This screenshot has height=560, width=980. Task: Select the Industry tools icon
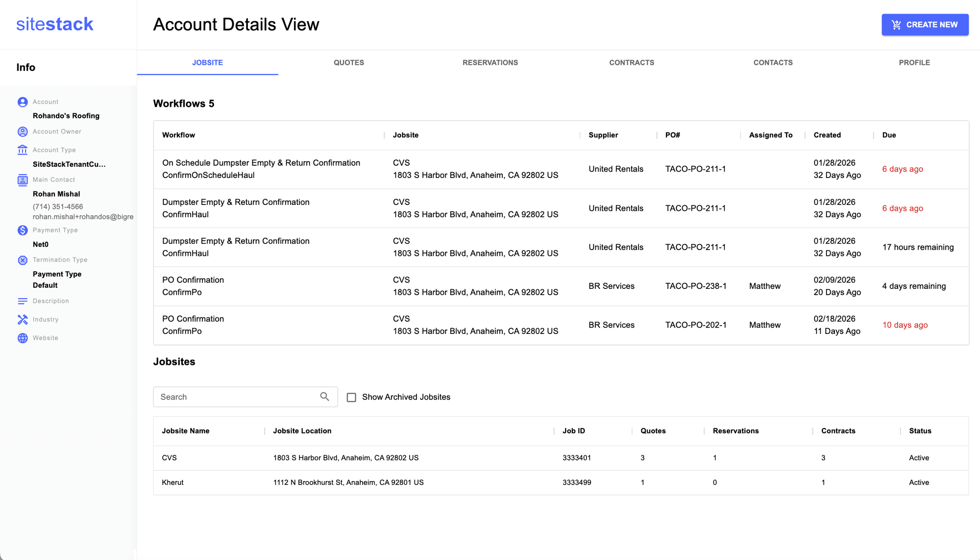click(x=23, y=319)
